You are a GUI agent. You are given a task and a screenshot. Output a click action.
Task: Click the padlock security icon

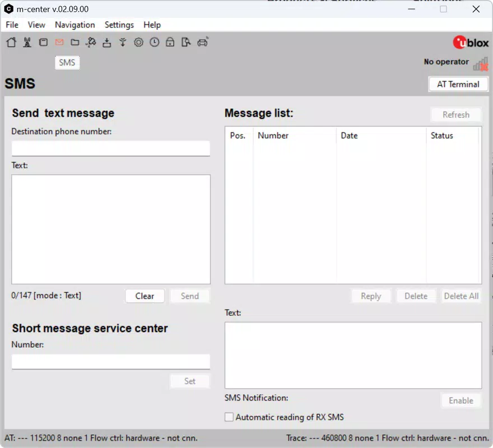[x=170, y=42]
